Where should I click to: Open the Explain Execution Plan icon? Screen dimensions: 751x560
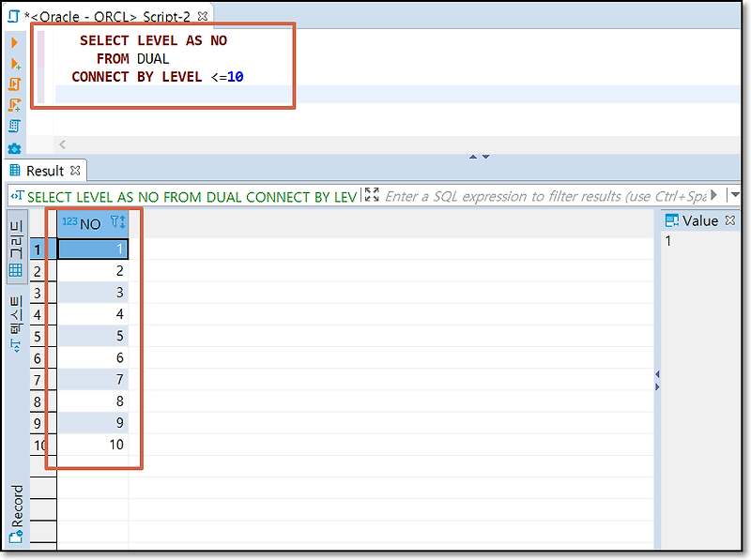coord(14,127)
